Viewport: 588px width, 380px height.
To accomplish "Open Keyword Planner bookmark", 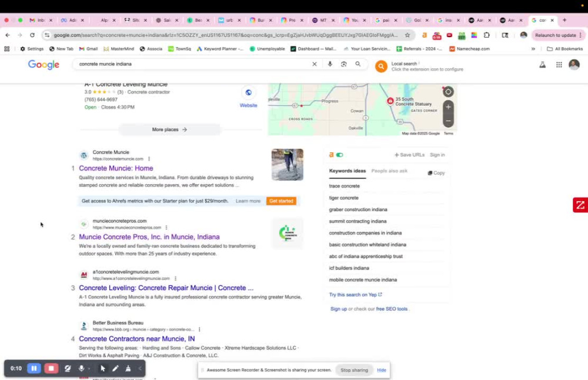I will click(x=220, y=49).
